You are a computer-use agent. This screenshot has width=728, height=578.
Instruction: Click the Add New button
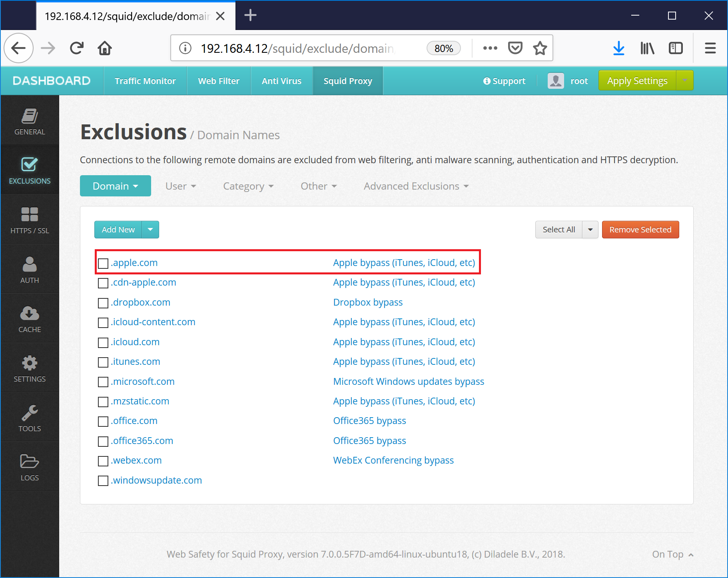[118, 230]
